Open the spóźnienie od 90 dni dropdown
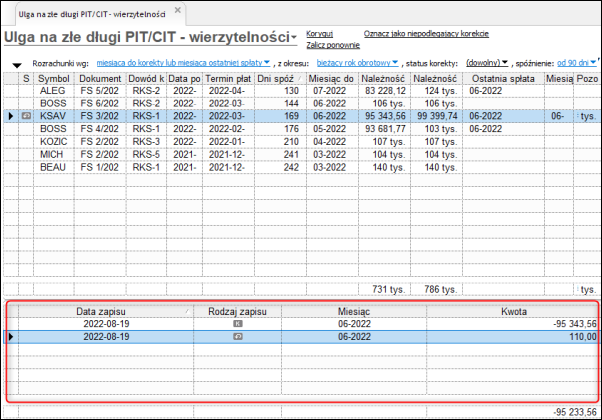Viewport: 602px width, 420px height. (x=576, y=63)
